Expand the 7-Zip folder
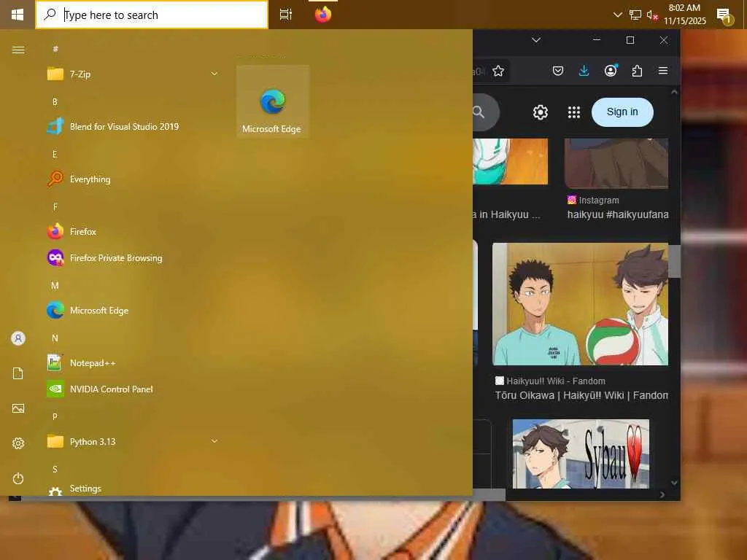747x560 pixels. point(133,74)
